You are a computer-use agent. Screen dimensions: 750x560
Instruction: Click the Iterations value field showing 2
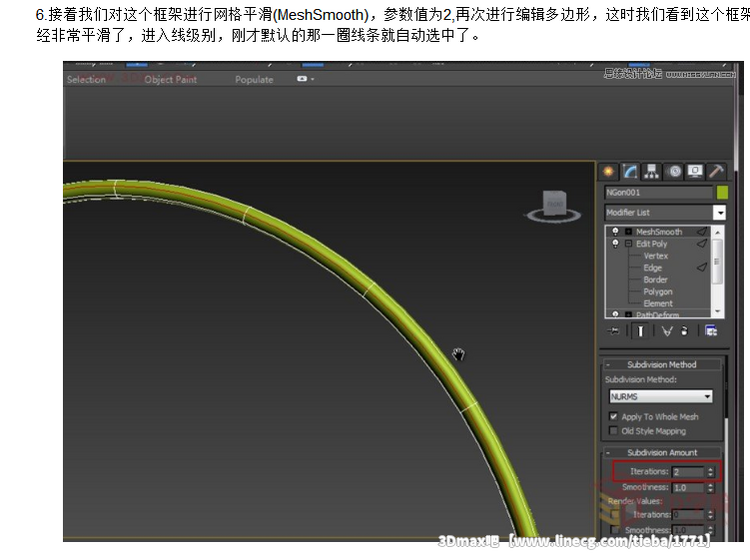click(x=688, y=472)
